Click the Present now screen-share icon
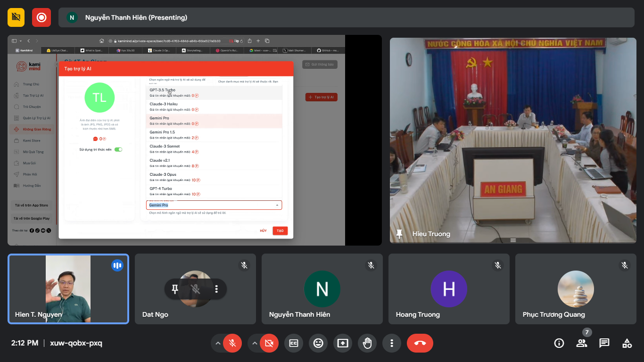 [343, 343]
